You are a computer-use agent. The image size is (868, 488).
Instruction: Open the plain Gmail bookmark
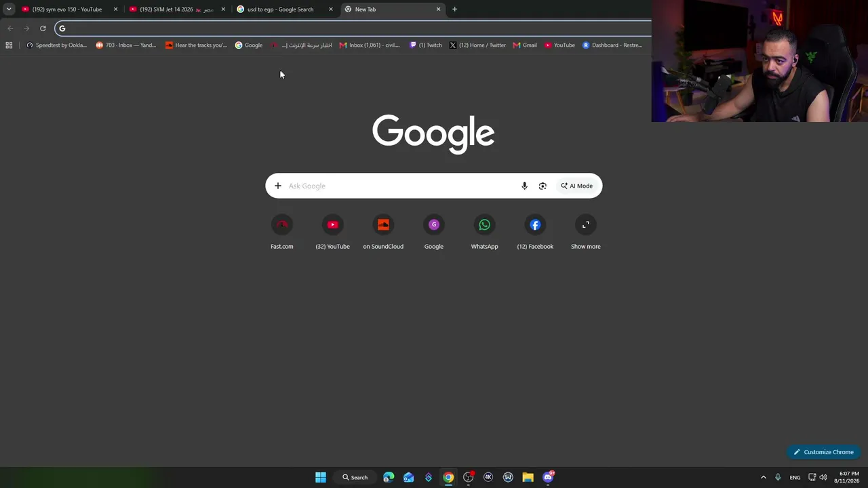(x=525, y=45)
